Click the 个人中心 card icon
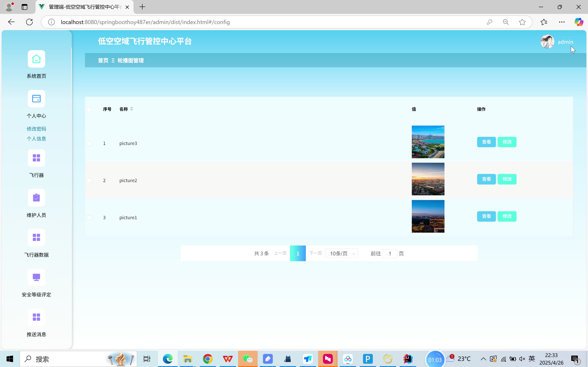Image resolution: width=588 pixels, height=367 pixels. (36, 99)
